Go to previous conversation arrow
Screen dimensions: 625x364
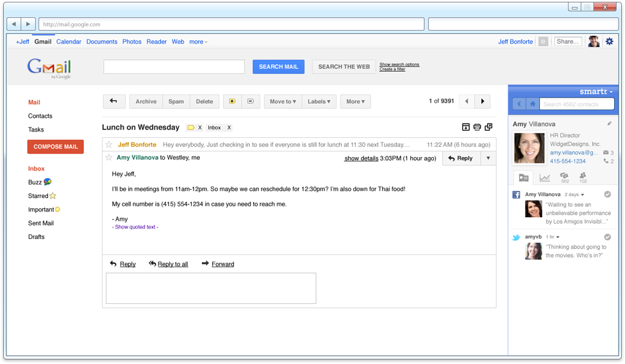467,101
